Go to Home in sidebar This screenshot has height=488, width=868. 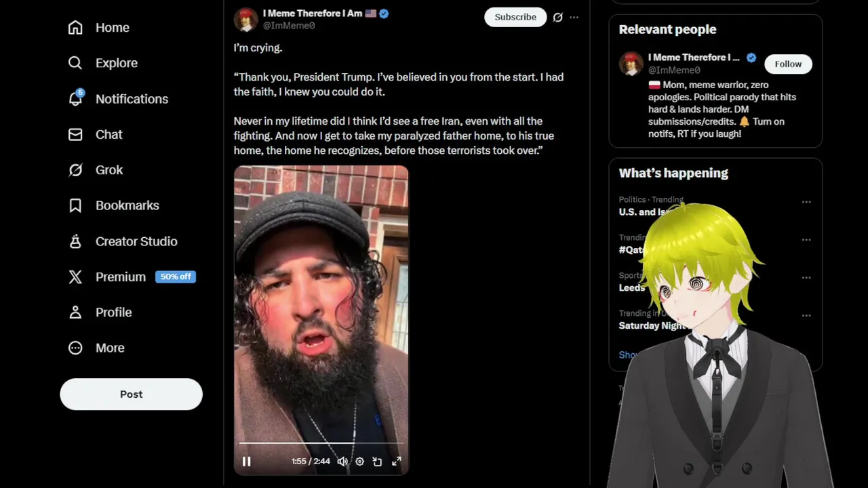click(x=98, y=28)
